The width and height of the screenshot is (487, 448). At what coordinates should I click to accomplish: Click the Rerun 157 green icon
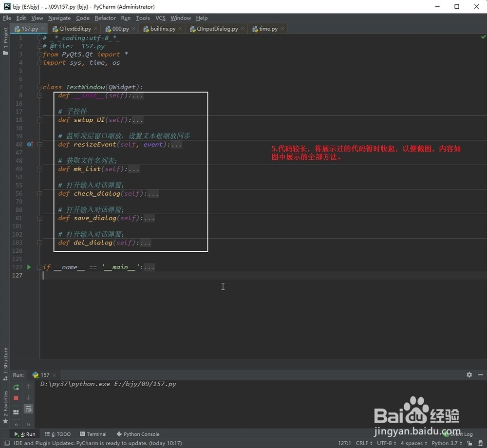coord(16,387)
